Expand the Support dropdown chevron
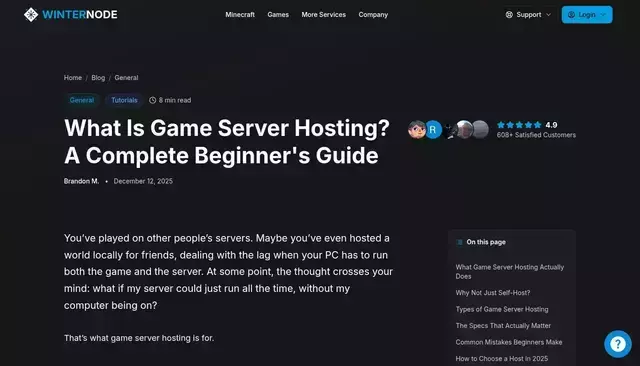 coord(549,15)
